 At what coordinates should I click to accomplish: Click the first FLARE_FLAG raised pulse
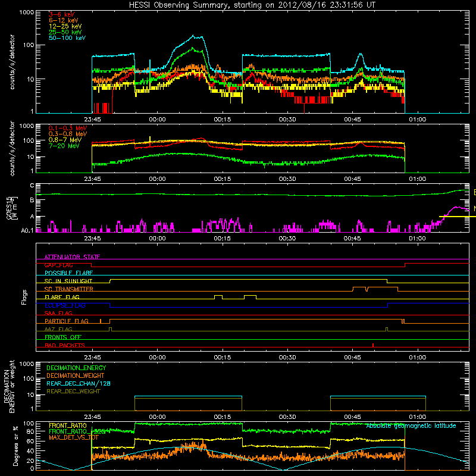pyautogui.click(x=218, y=296)
